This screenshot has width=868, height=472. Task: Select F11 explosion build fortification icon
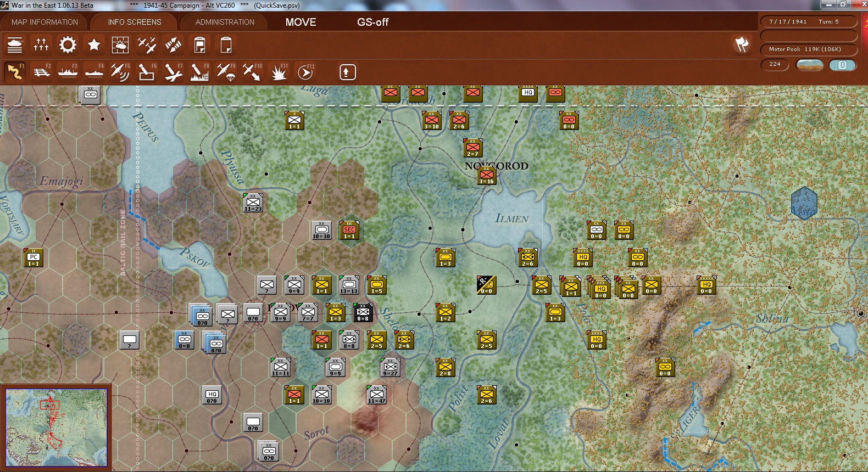279,72
